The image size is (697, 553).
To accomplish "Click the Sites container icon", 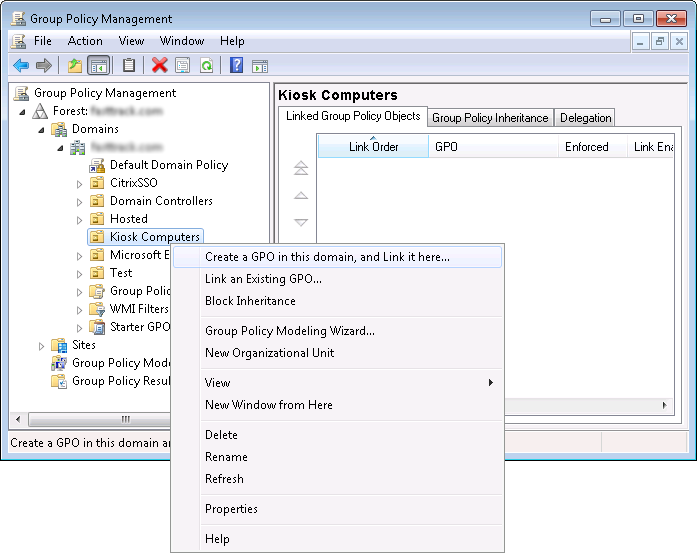I will coord(59,345).
